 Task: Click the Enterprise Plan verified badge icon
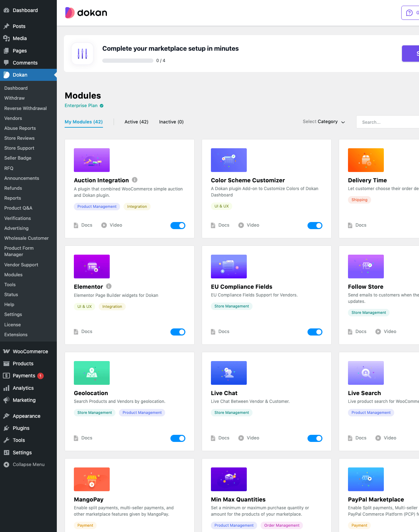coord(102,106)
